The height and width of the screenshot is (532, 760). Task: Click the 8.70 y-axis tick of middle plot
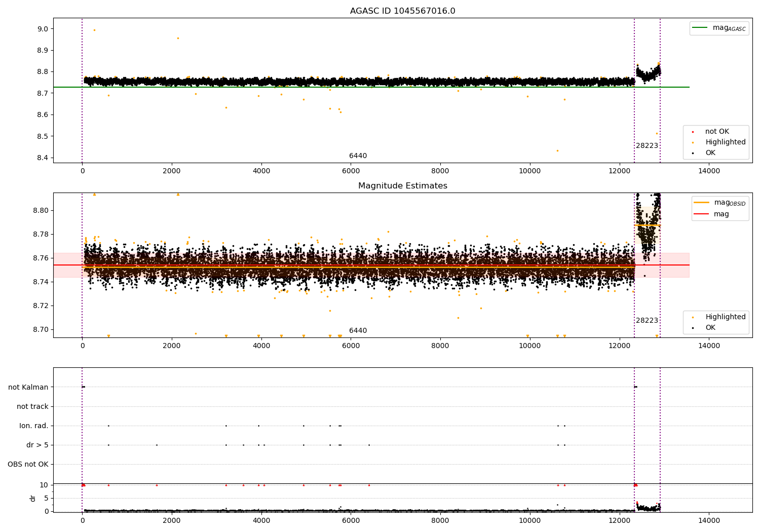coord(41,330)
